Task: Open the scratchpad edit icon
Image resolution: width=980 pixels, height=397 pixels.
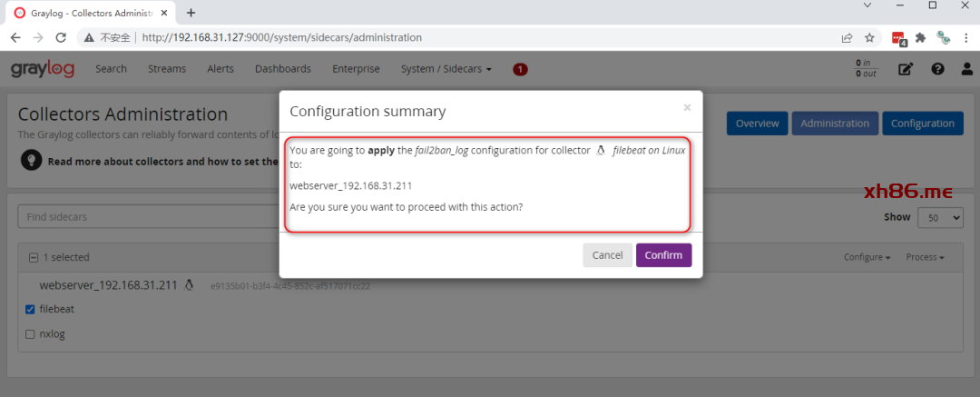Action: tap(906, 69)
